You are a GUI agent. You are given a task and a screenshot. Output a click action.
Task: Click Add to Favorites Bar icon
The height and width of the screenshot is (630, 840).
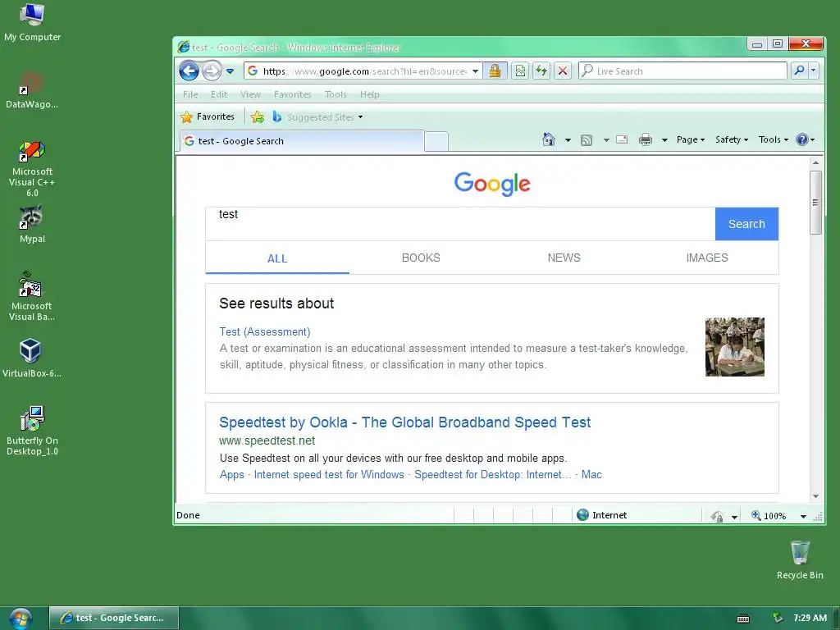coord(258,116)
